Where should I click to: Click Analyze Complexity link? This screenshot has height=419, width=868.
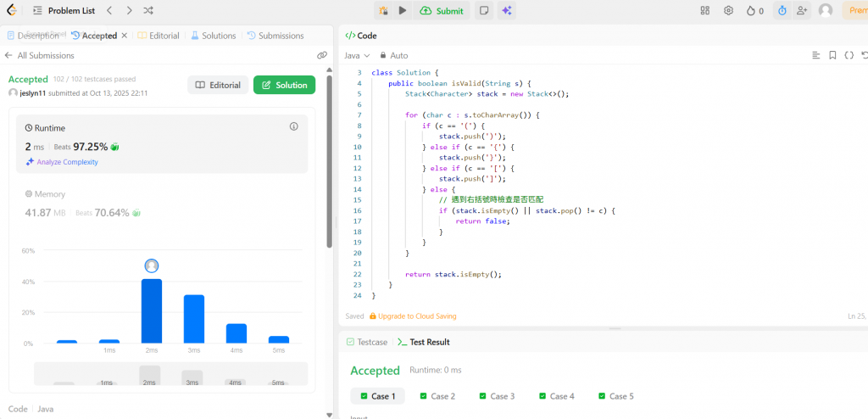[62, 162]
